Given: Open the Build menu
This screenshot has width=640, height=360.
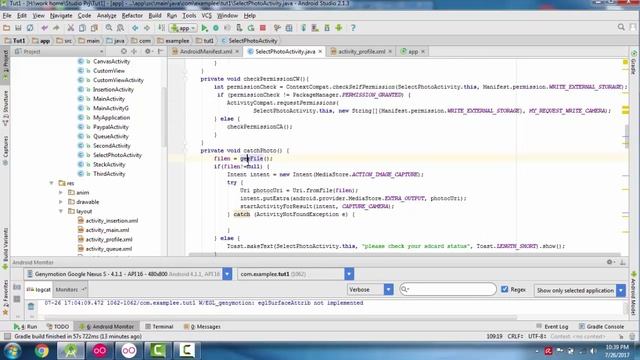Looking at the screenshot, I should 155,16.
